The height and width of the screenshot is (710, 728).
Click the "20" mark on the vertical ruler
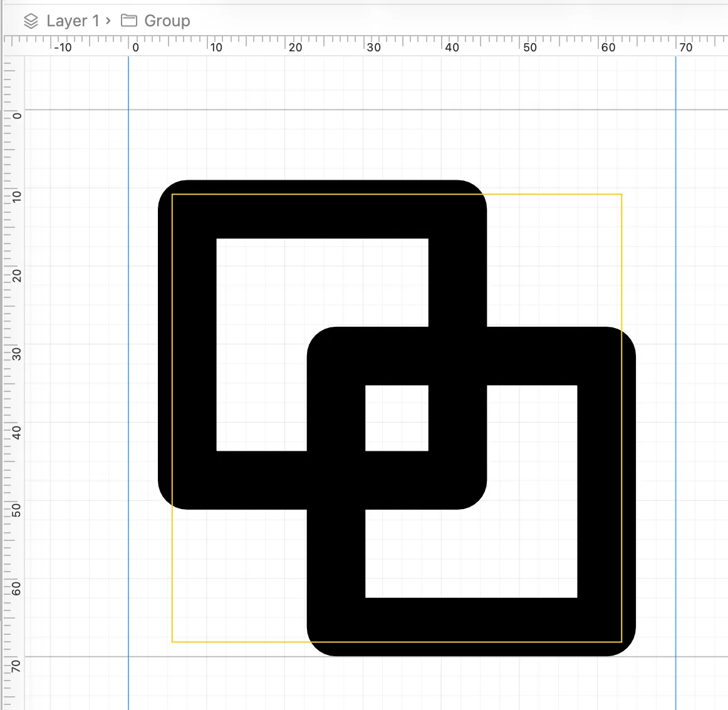[17, 275]
